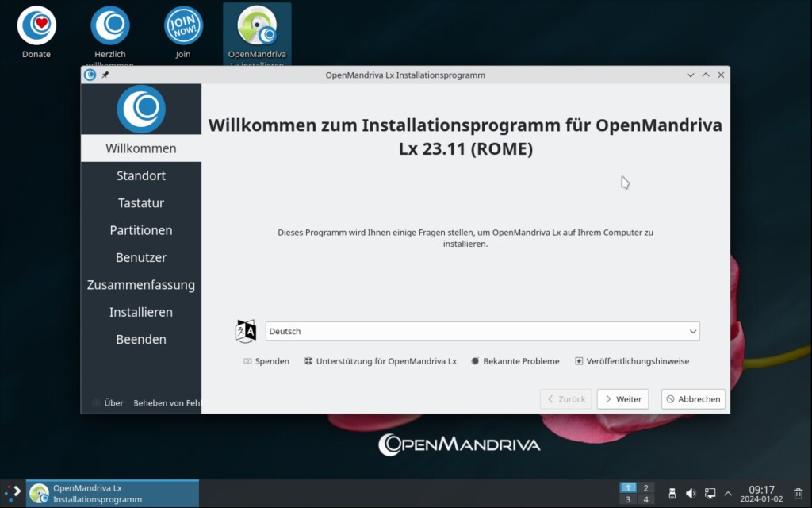
Task: Close the installer window
Action: pos(721,75)
